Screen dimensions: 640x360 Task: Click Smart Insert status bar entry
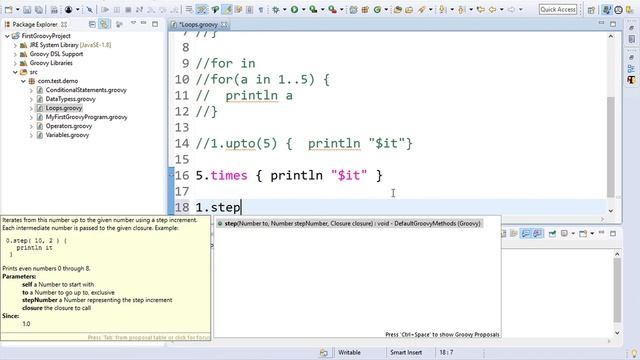click(406, 352)
